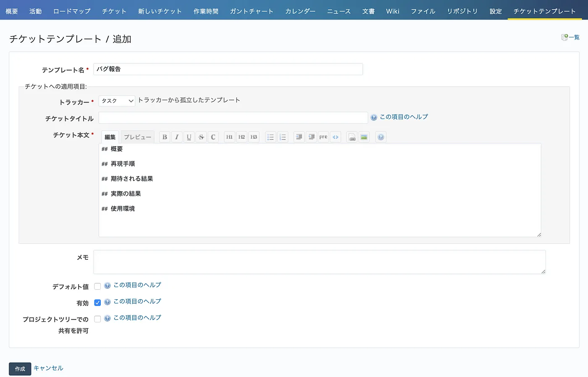
Task: Insert preformatted text with the pre button
Action: 323,137
